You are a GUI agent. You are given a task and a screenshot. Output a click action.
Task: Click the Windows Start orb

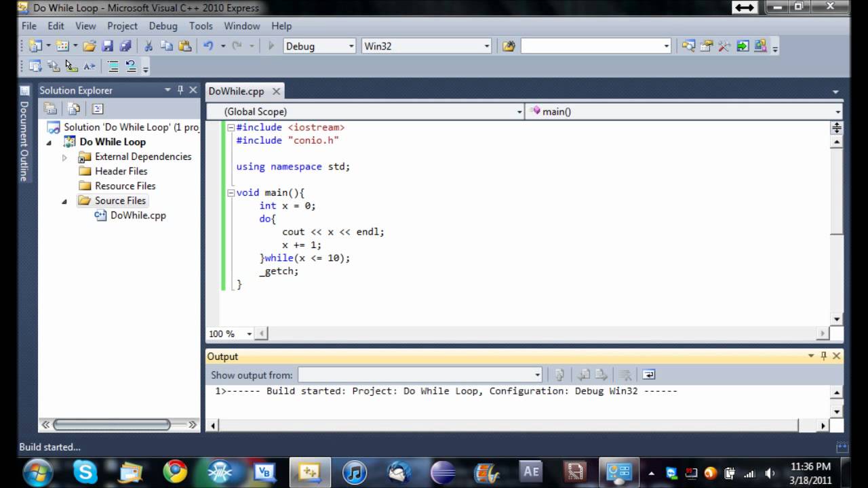coord(37,472)
